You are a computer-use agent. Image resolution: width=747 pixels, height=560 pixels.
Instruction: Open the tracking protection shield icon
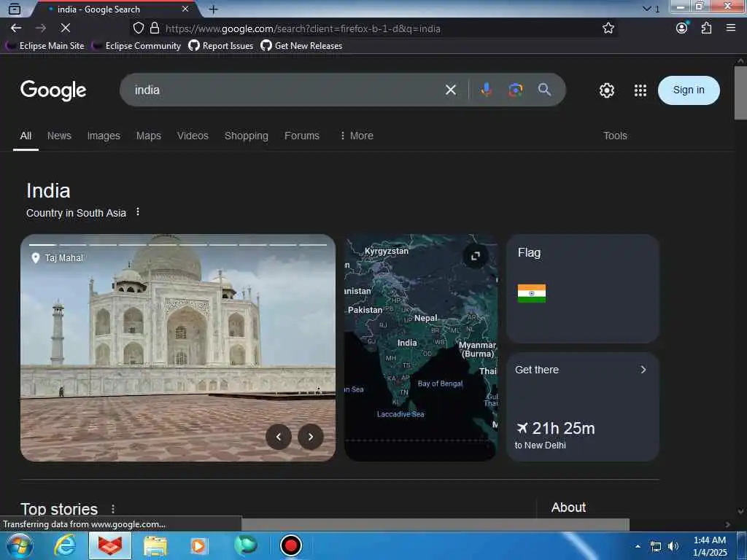[x=138, y=28]
